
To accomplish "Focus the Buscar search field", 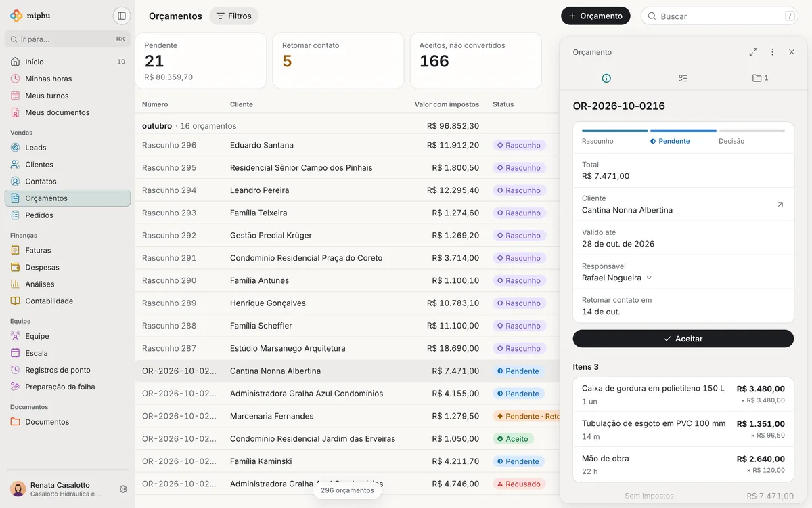I will [719, 16].
